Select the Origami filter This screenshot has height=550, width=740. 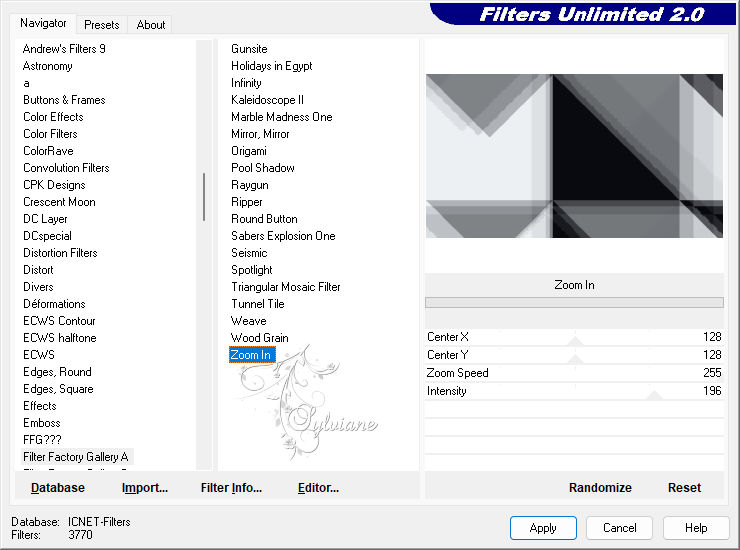tap(249, 151)
